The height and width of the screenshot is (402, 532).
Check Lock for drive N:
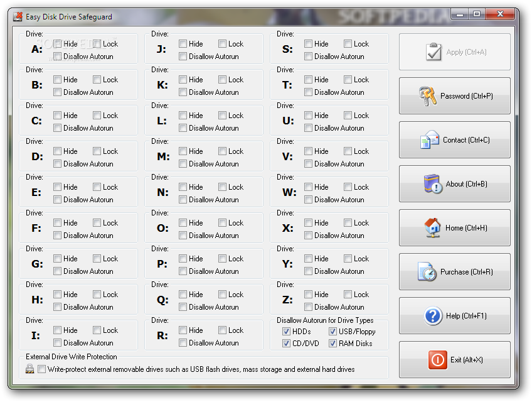tap(222, 187)
